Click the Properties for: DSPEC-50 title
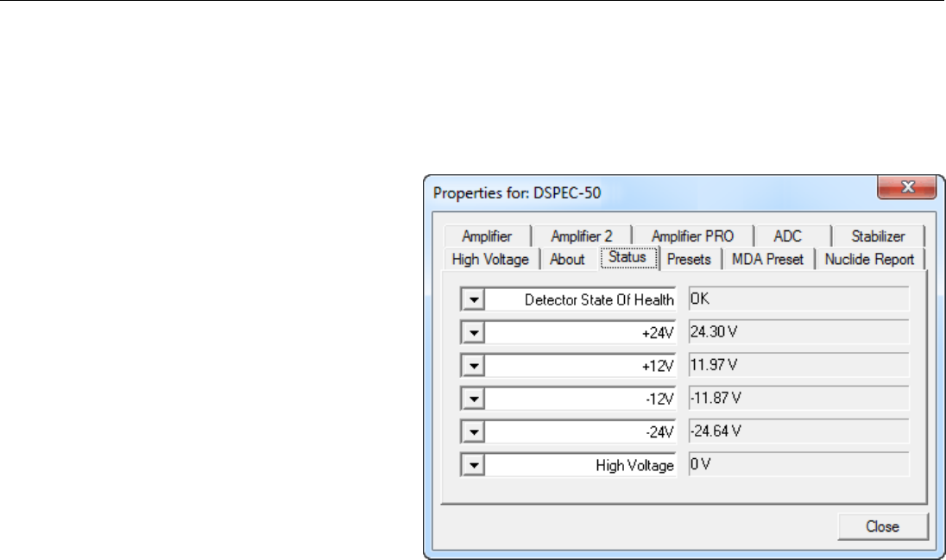Image resolution: width=946 pixels, height=560 pixels. click(x=517, y=193)
